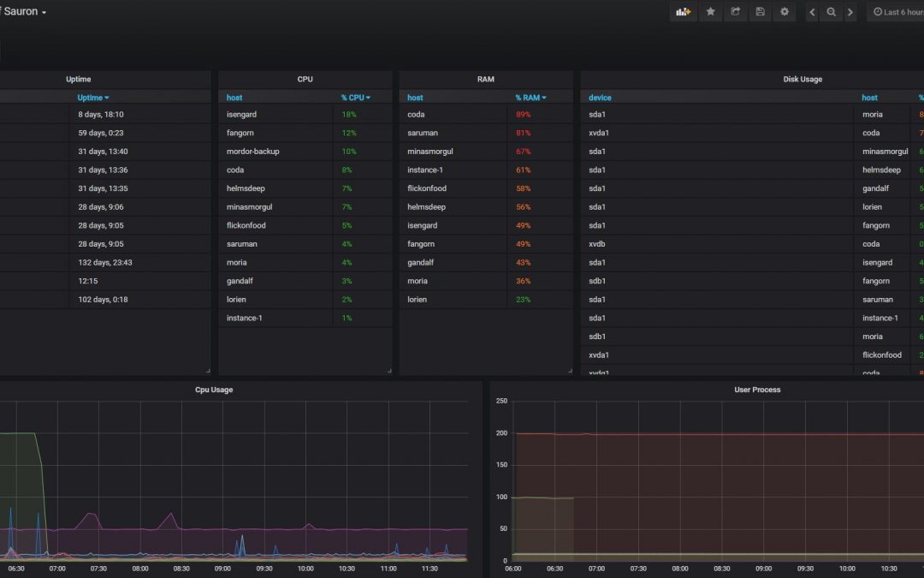
Task: Star this dashboard as favorite
Action: 711,12
